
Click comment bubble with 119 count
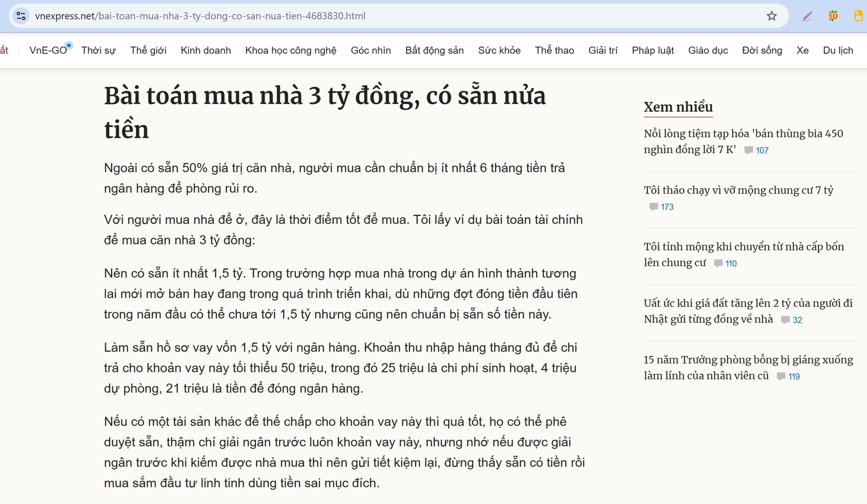(781, 376)
